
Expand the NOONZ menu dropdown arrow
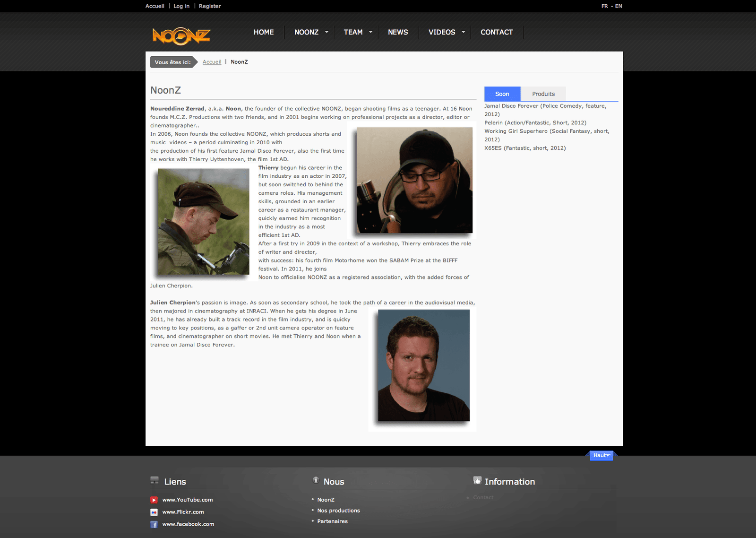click(326, 32)
